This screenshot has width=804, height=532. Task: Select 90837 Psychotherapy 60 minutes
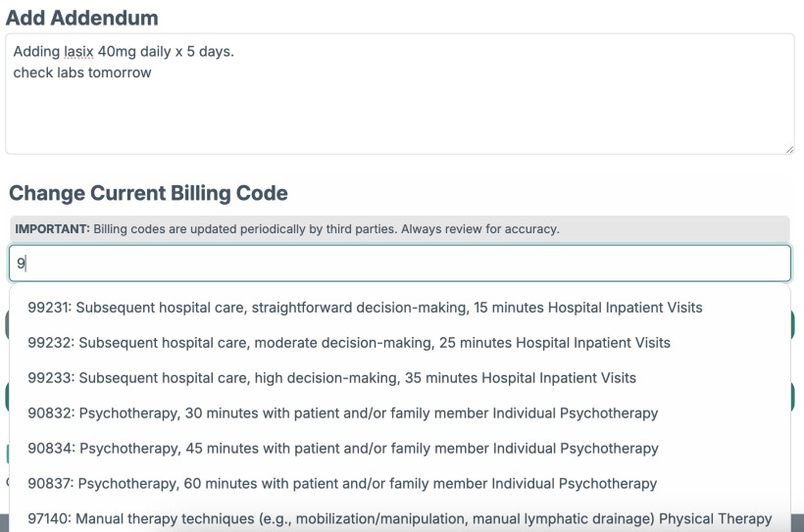(x=342, y=484)
